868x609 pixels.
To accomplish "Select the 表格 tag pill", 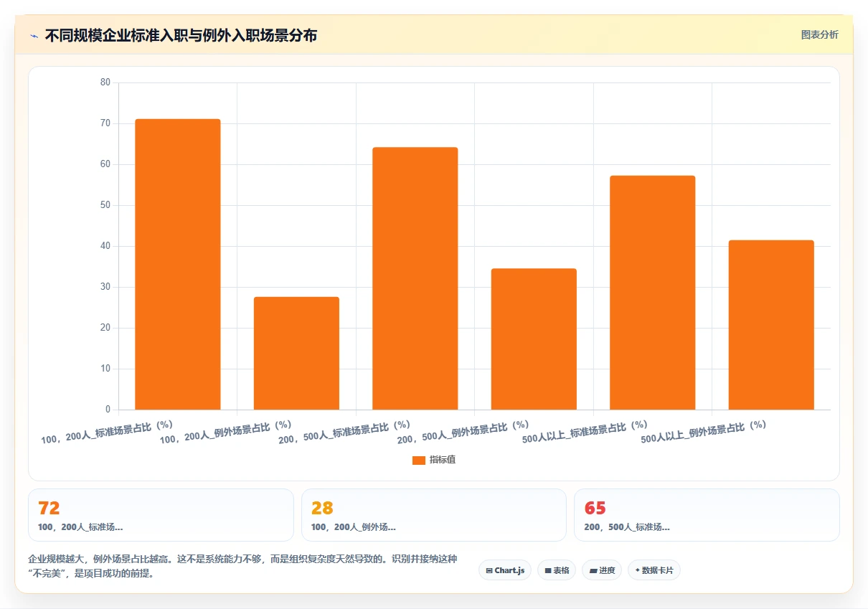I will click(557, 570).
